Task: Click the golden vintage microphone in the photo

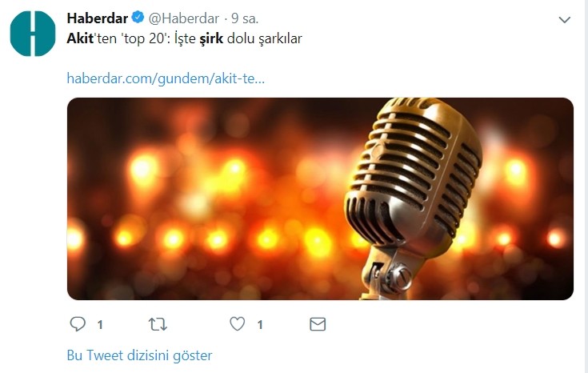Action: 413,187
